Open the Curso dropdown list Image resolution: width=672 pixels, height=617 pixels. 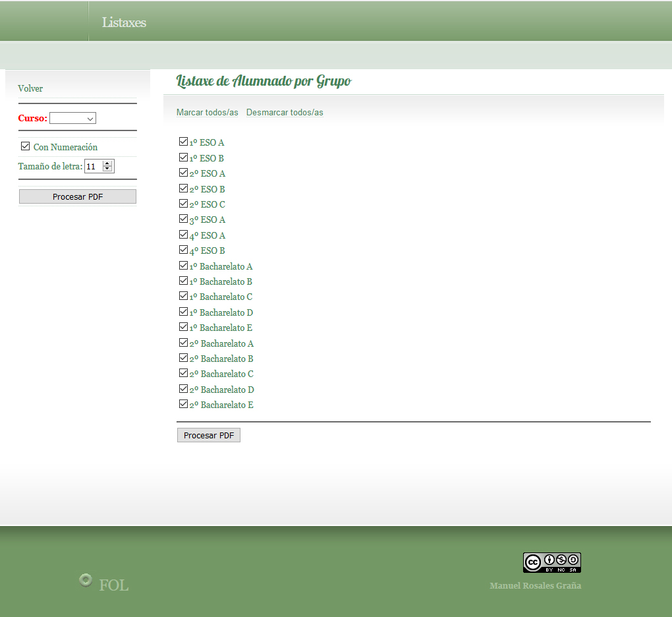pyautogui.click(x=73, y=119)
